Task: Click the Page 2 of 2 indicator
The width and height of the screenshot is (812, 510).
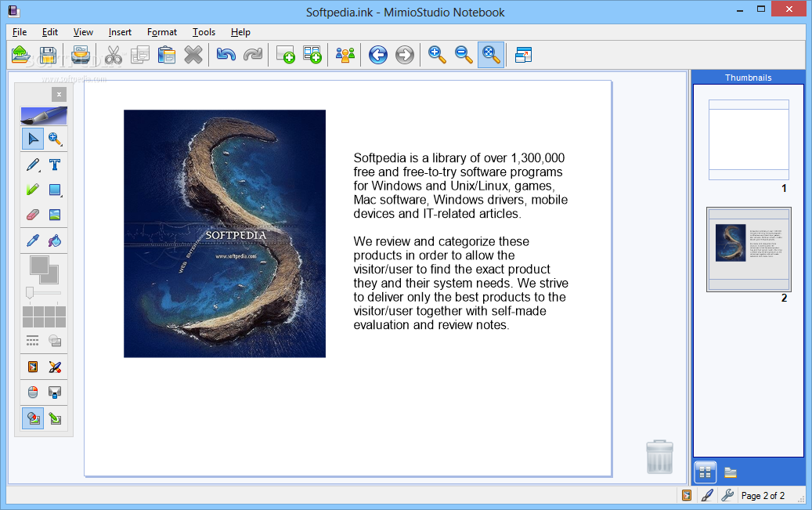Action: (763, 496)
